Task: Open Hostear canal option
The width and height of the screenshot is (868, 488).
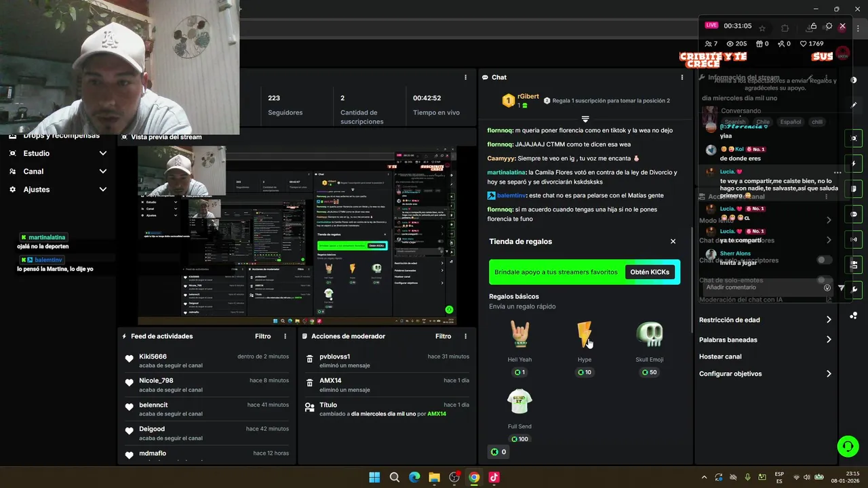Action: pyautogui.click(x=720, y=357)
